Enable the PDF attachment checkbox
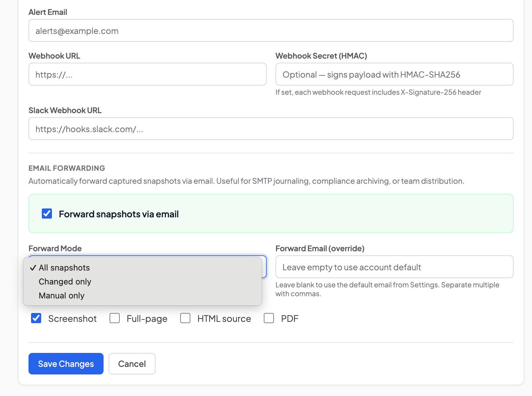The image size is (532, 396). [269, 318]
